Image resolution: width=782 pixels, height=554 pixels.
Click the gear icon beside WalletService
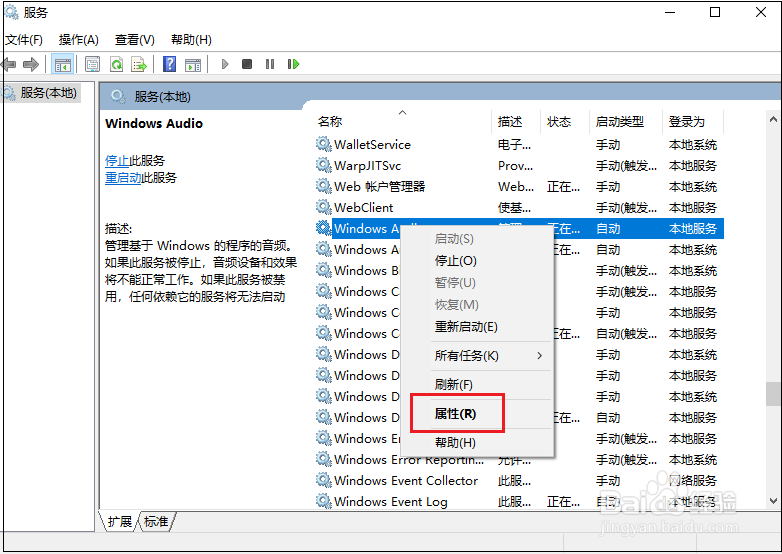pyautogui.click(x=324, y=145)
